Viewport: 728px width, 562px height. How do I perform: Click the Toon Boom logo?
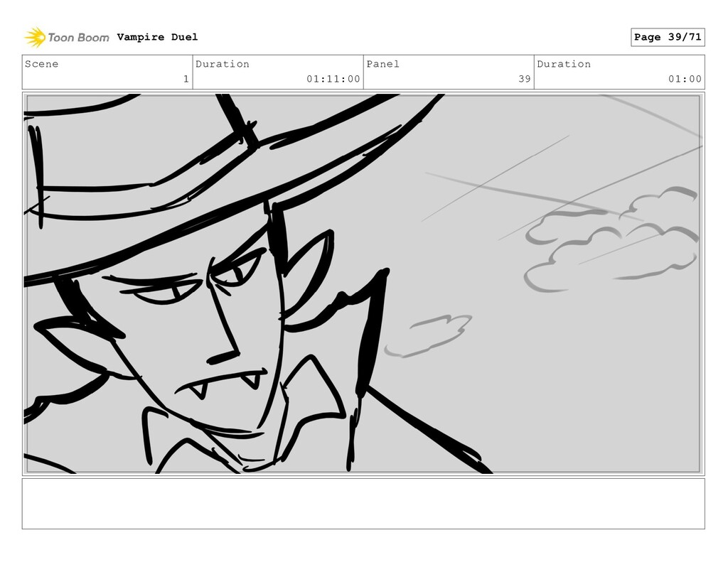67,37
